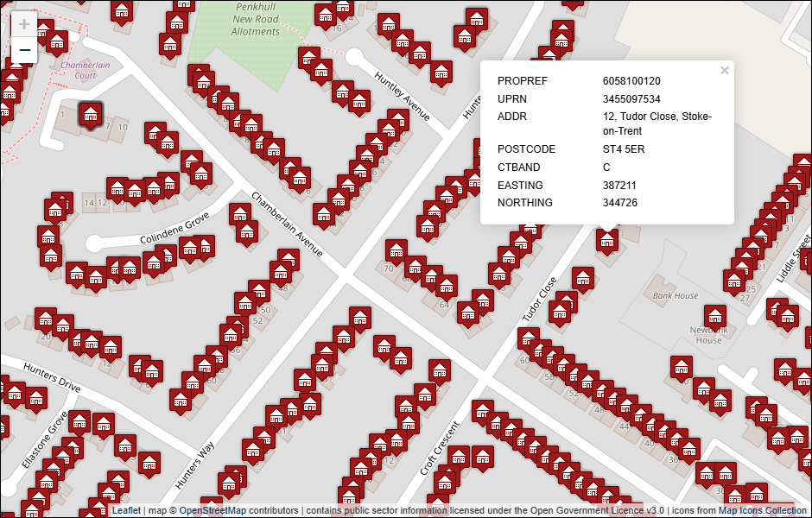The height and width of the screenshot is (518, 812).
Task: Click the highlighted house marker at Chamberlain Court
Action: [90, 113]
